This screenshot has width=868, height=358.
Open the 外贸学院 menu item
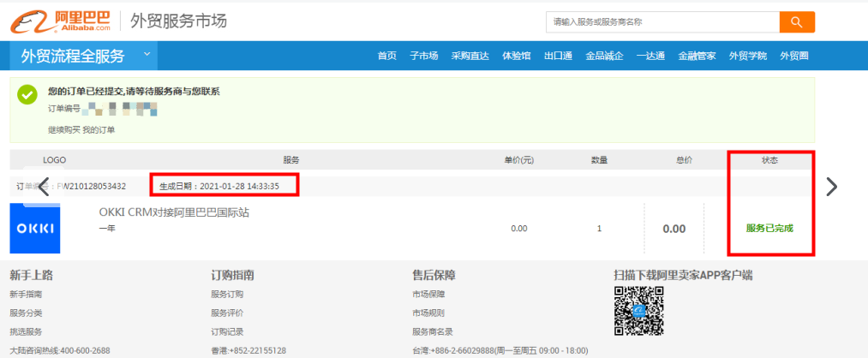coord(748,56)
